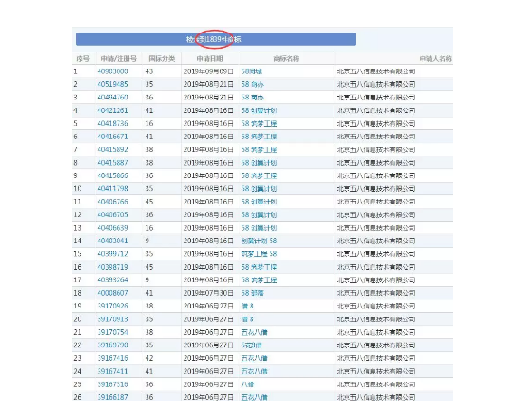Open registration number 40415887 in row 8

click(x=112, y=163)
